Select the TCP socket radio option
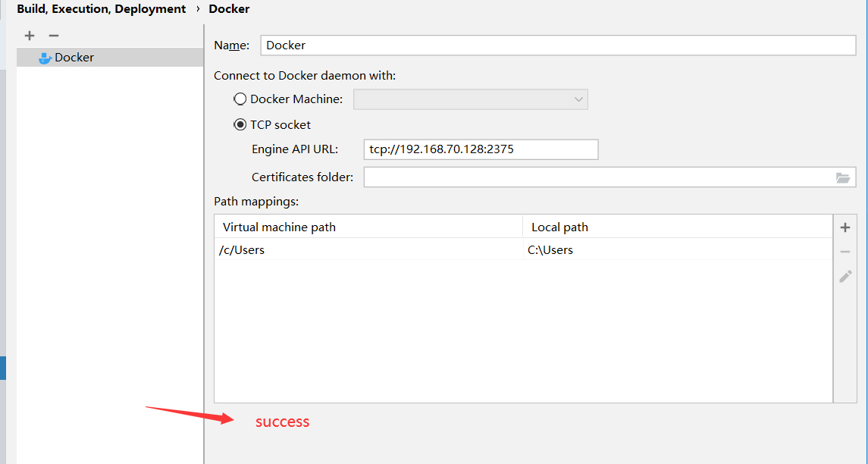The width and height of the screenshot is (868, 464). [240, 125]
